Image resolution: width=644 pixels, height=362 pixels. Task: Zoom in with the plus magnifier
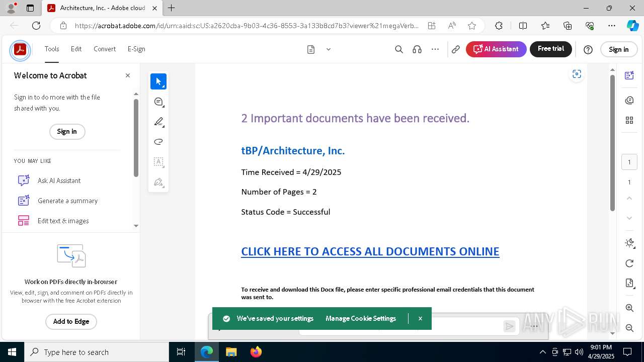point(629,308)
